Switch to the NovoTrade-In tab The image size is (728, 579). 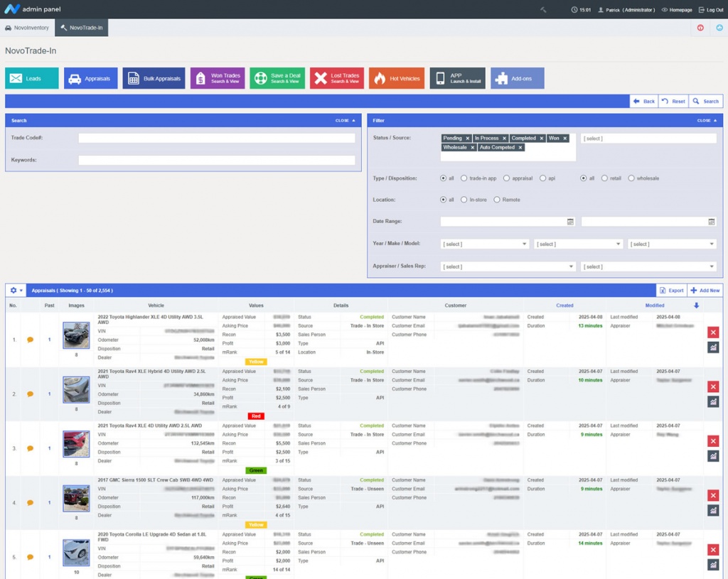coord(82,28)
